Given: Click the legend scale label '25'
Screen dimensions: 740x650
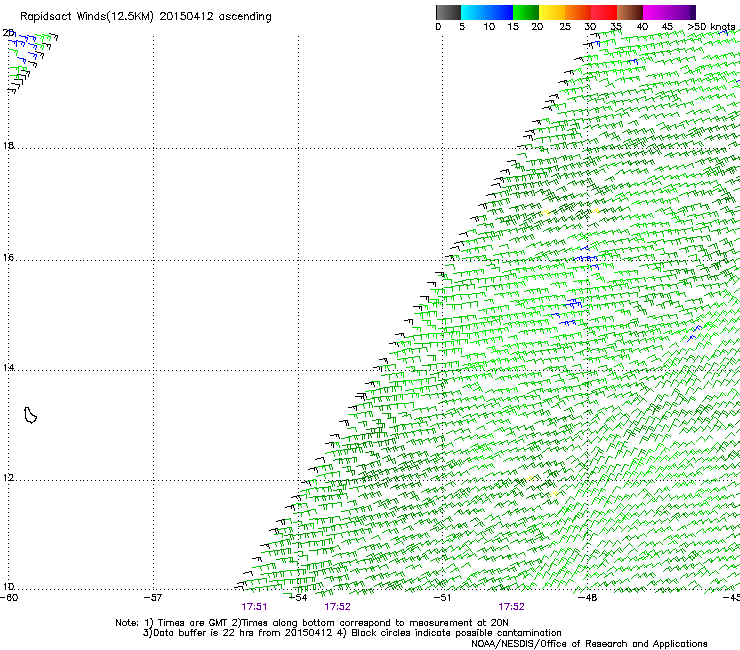Looking at the screenshot, I should [565, 27].
